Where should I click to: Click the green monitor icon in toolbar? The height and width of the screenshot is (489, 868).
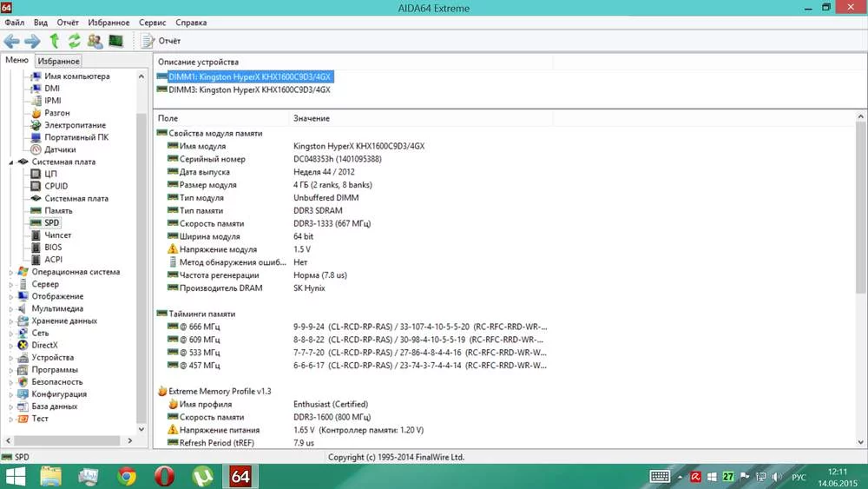(x=115, y=41)
